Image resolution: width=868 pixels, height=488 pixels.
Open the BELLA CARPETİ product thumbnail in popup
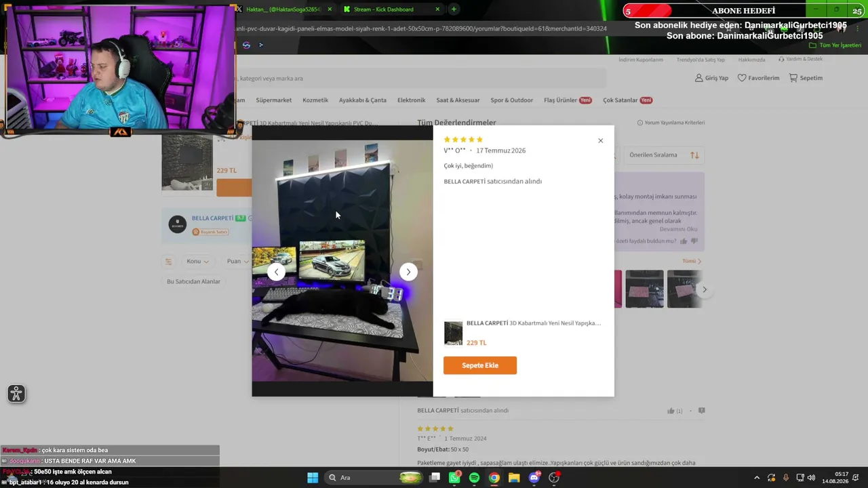tap(453, 333)
